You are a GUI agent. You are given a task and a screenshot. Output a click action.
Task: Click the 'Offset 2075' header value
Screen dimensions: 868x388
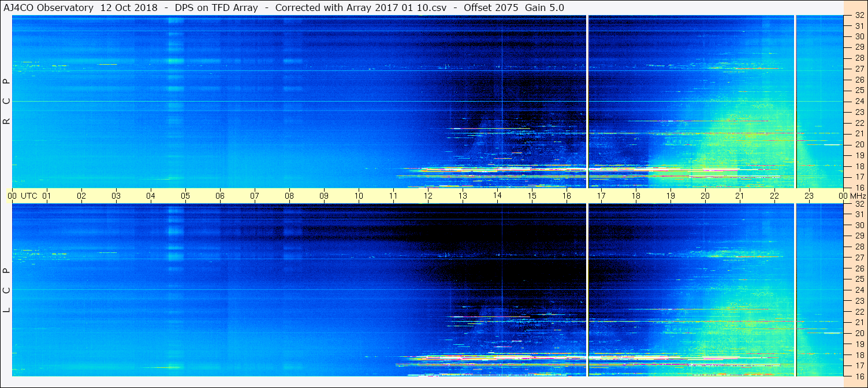point(490,8)
